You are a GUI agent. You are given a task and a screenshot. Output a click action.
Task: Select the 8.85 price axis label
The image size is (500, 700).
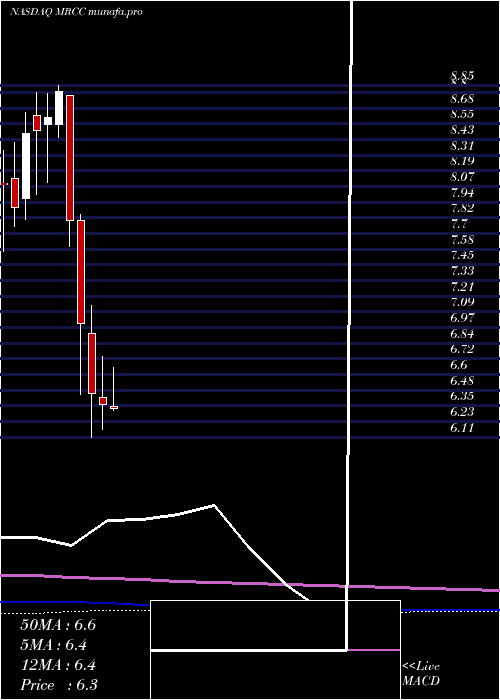[462, 75]
